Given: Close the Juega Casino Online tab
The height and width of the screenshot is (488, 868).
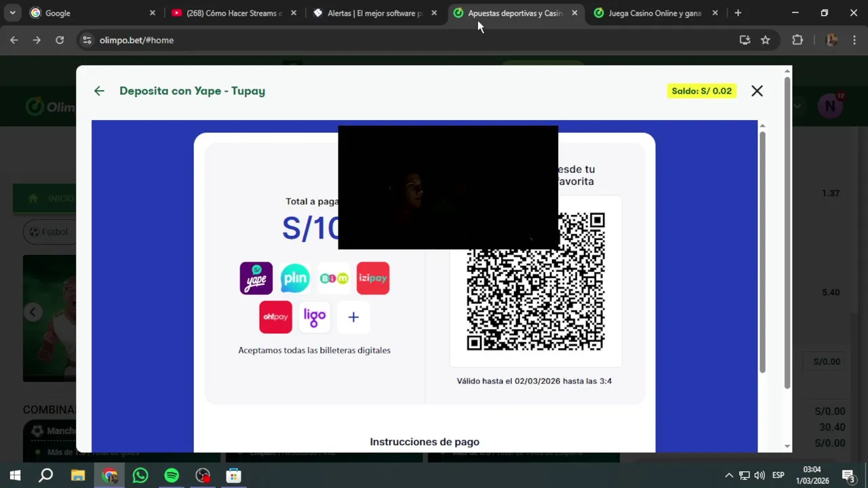Looking at the screenshot, I should coord(715,13).
